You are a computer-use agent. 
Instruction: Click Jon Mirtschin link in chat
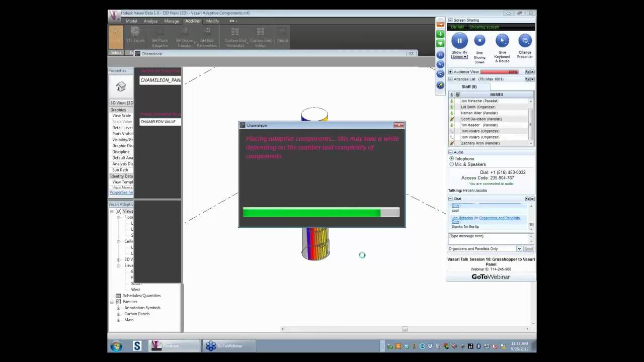click(462, 218)
